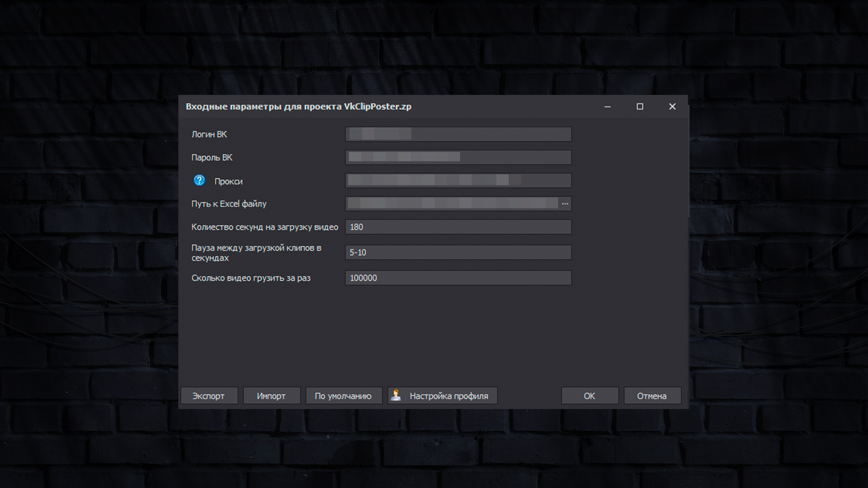Click the profile avatar icon

pos(396,395)
